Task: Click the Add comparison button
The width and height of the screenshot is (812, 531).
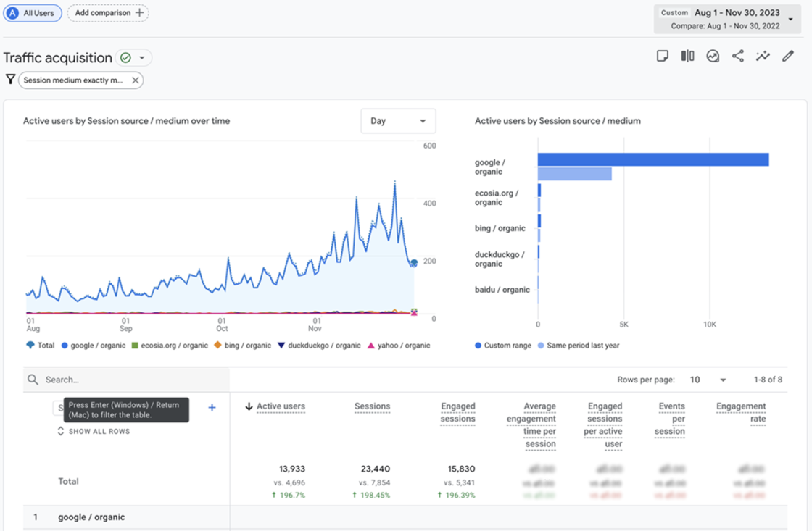Action: pos(107,13)
